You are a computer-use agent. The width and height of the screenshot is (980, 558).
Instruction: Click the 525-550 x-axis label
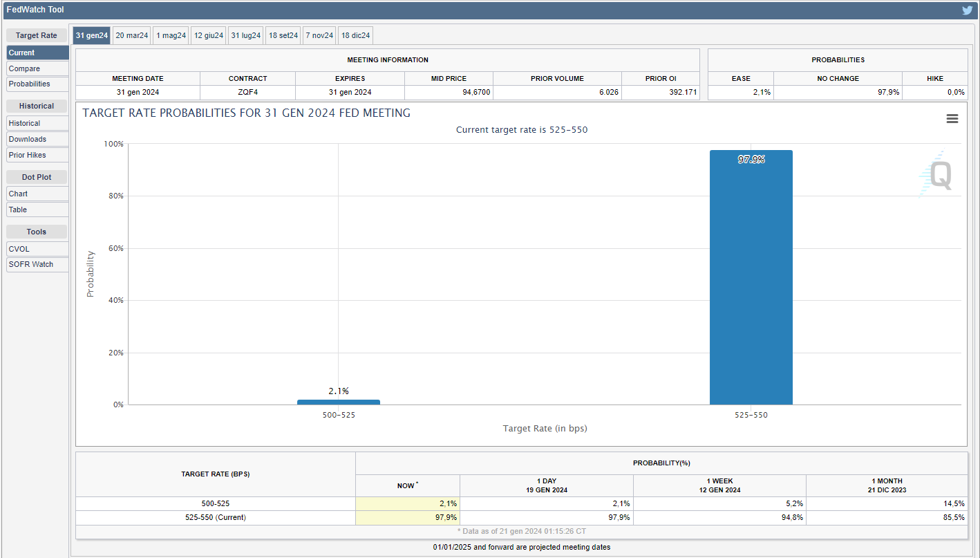coord(751,415)
